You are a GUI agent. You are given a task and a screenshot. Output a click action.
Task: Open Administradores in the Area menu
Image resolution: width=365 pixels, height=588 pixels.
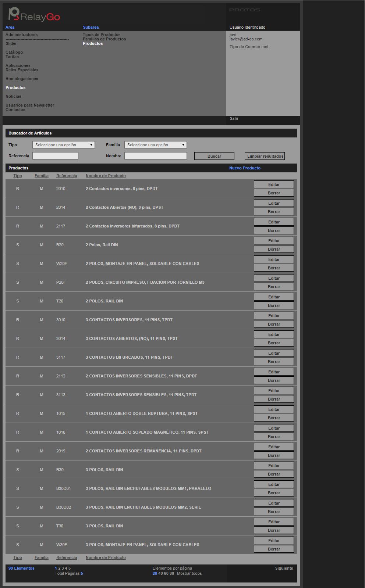pyautogui.click(x=21, y=35)
